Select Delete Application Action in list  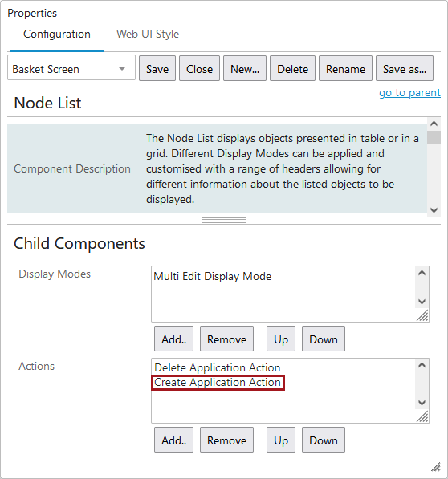[218, 367]
